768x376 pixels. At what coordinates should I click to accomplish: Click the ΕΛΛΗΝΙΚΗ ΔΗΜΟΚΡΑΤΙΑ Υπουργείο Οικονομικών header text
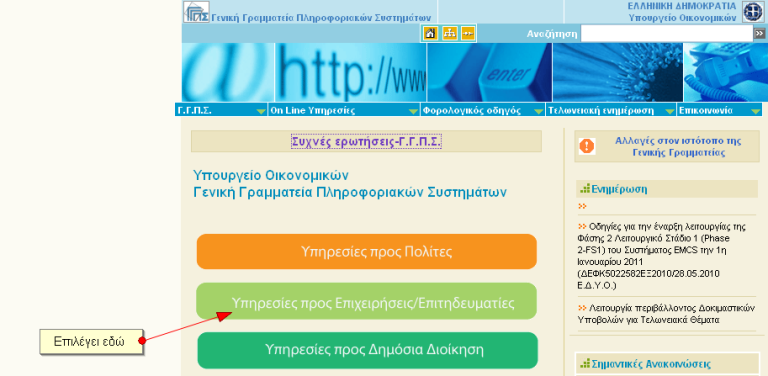[x=682, y=12]
